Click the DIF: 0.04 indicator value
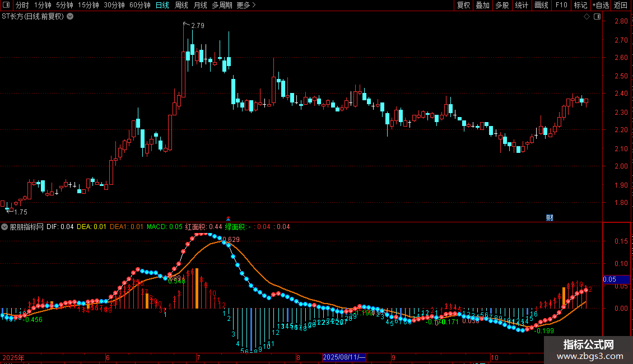This screenshot has width=633, height=364. pos(60,227)
